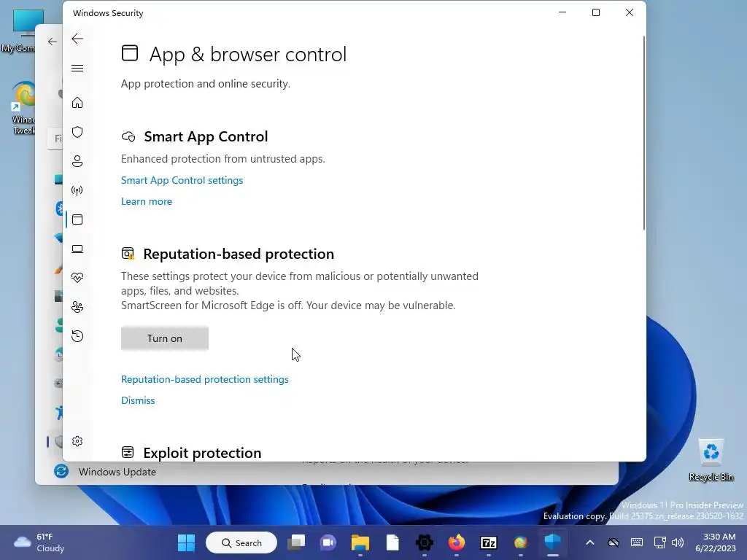
Task: Select App & browser control sidebar icon
Action: [77, 219]
